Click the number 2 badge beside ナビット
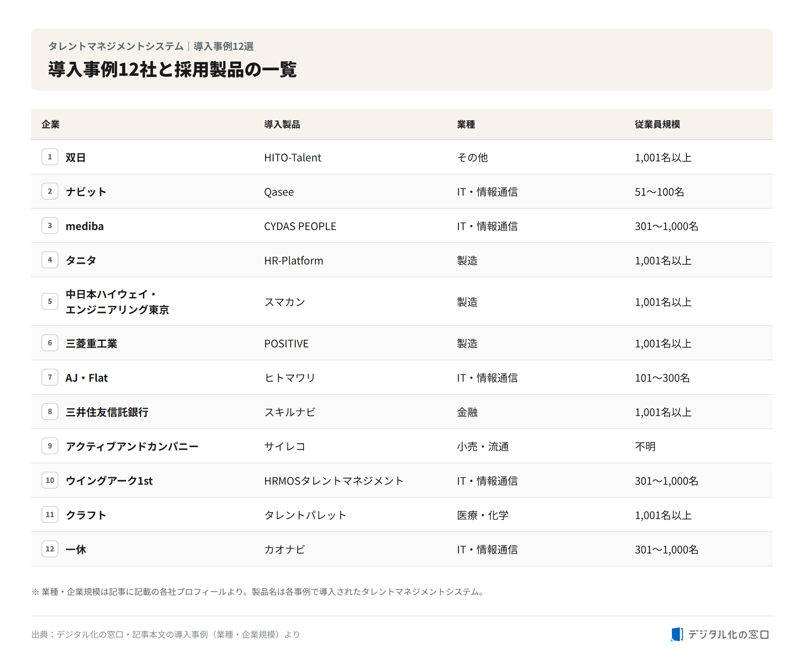 pyautogui.click(x=50, y=191)
